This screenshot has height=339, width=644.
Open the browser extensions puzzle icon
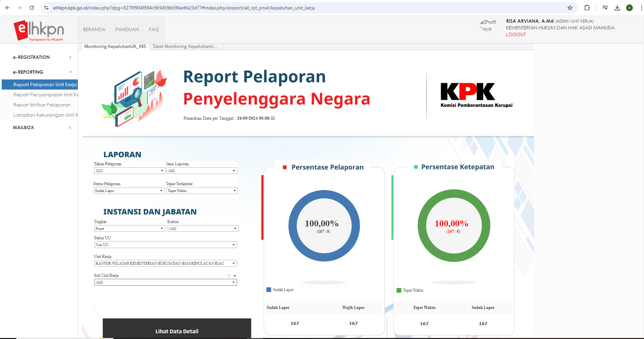pos(588,8)
